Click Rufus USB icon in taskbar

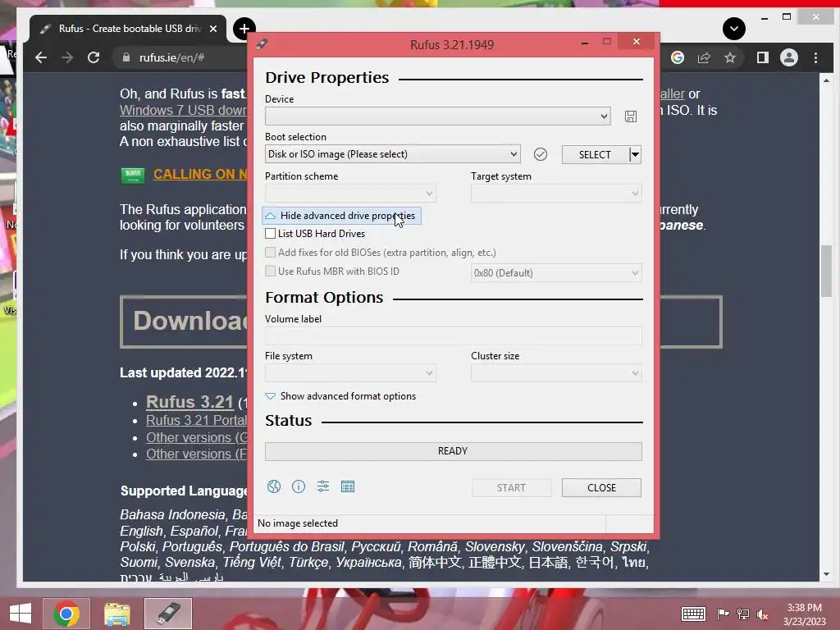pos(168,614)
